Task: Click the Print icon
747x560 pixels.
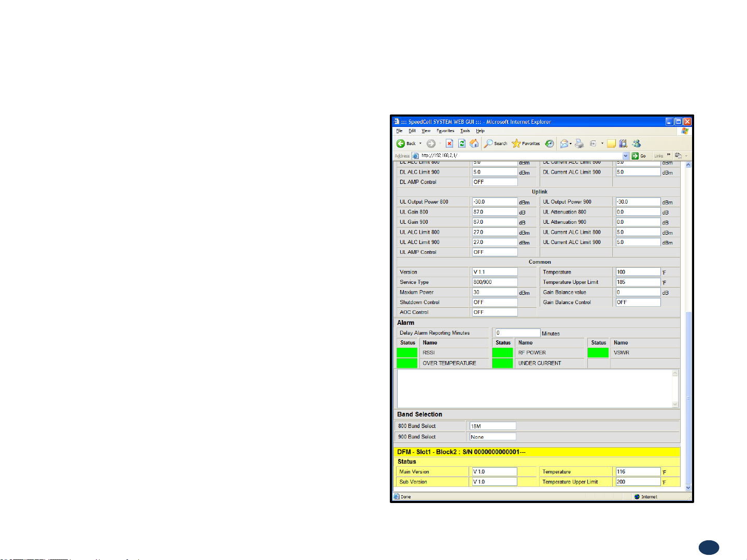Action: 580,143
